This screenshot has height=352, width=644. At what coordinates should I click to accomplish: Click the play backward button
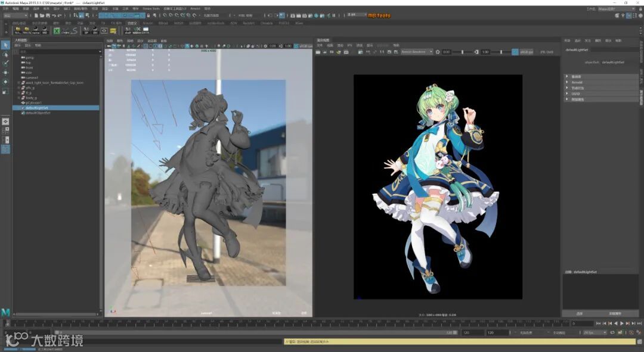click(616, 323)
